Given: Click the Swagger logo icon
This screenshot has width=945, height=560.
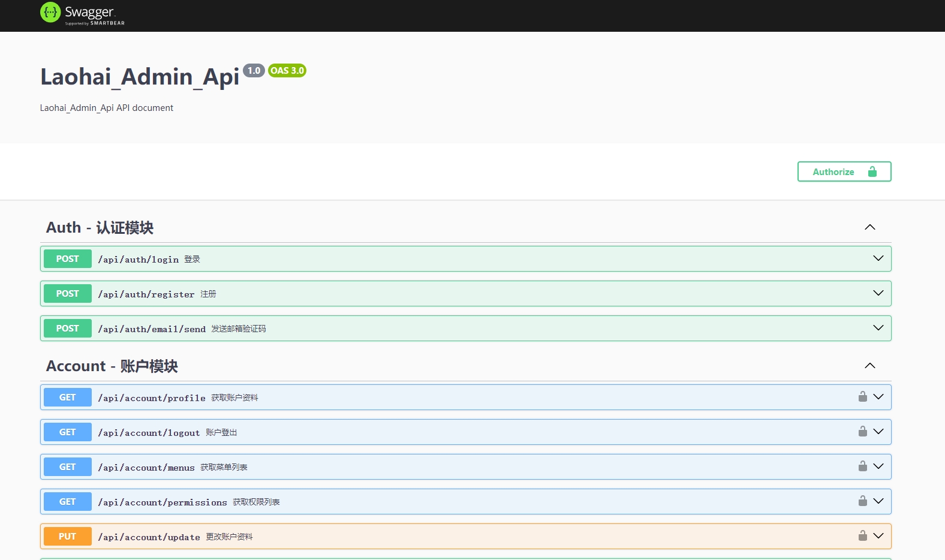Looking at the screenshot, I should [x=50, y=12].
